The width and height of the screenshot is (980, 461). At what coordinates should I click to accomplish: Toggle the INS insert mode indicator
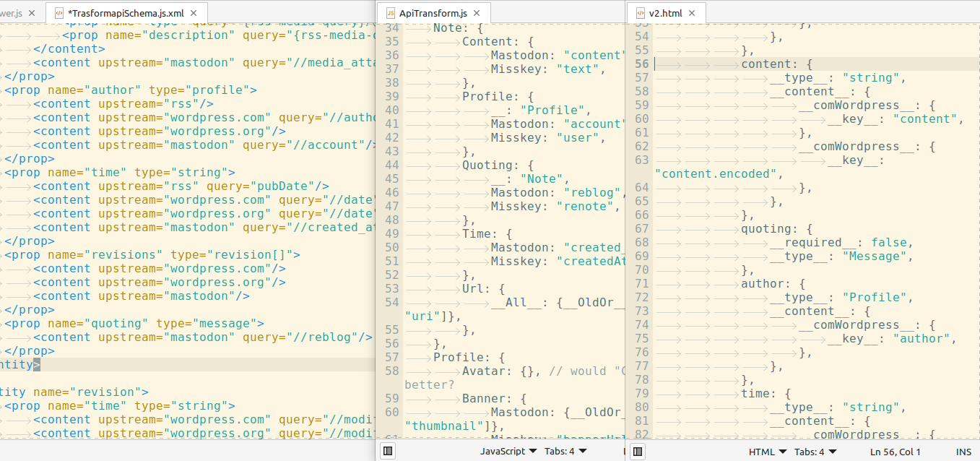coord(963,452)
